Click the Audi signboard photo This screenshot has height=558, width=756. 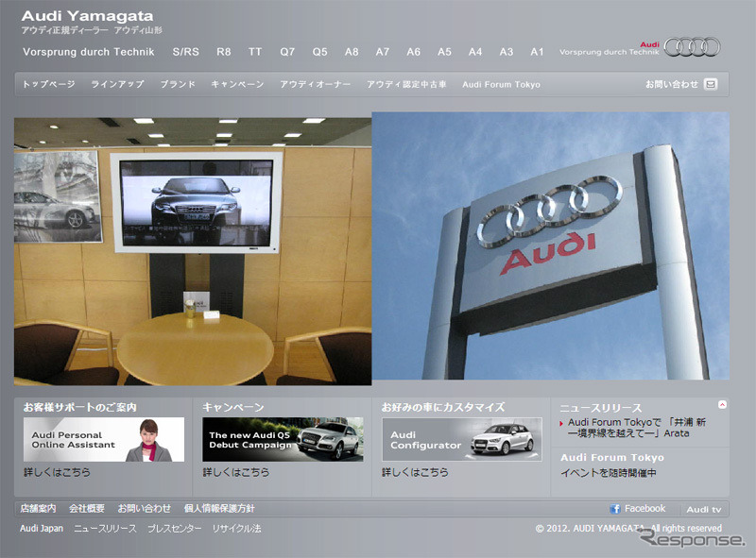click(x=550, y=247)
